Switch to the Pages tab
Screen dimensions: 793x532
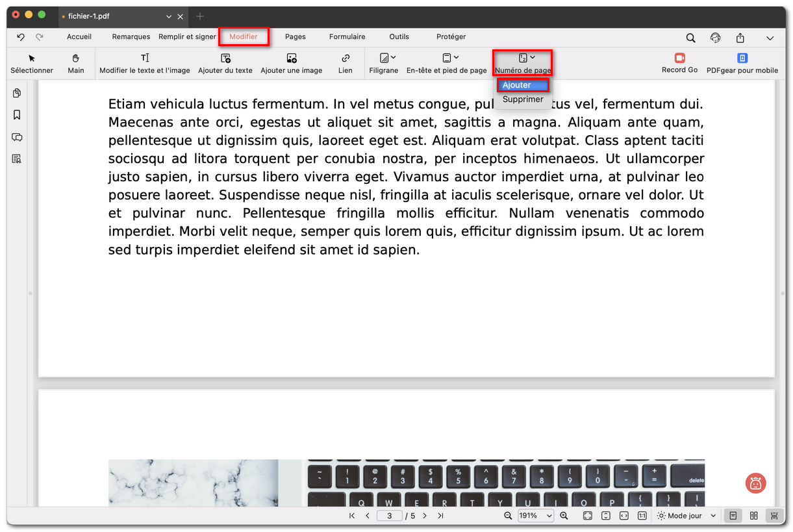[x=296, y=37]
